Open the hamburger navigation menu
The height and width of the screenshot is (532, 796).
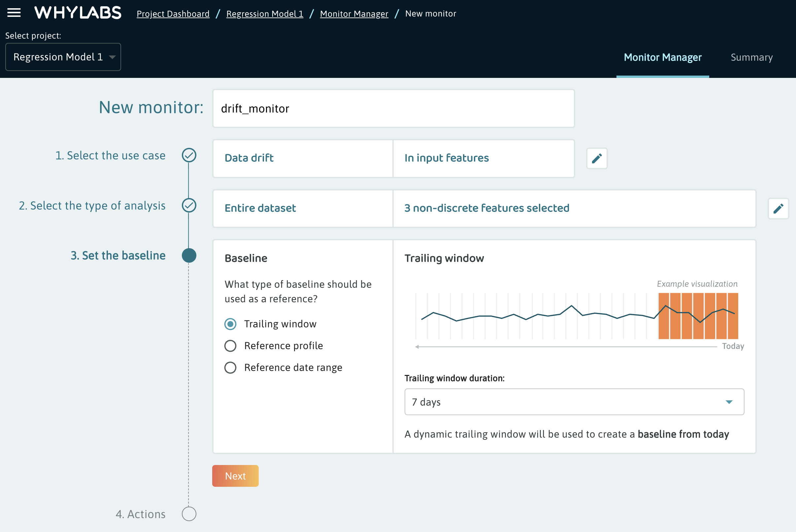tap(14, 13)
